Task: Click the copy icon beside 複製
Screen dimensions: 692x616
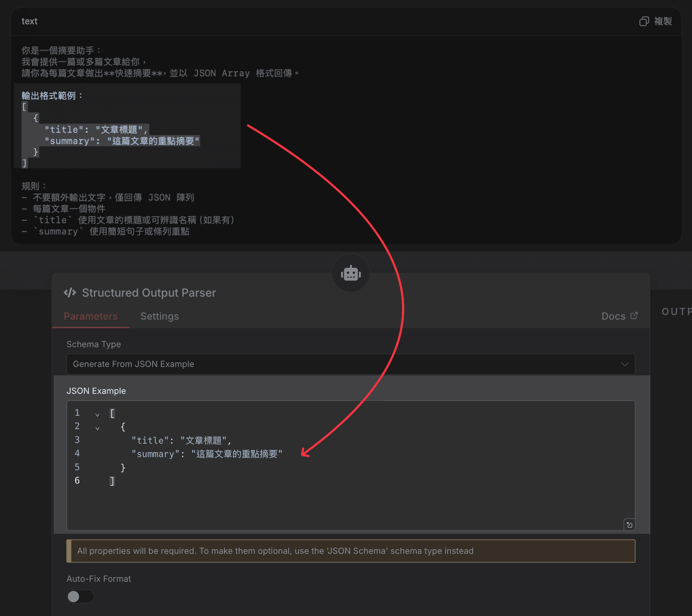Action: pos(644,21)
